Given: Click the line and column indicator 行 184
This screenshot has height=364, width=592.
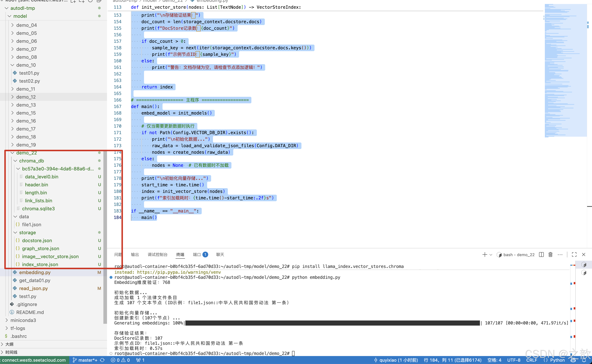Looking at the screenshot, I should coord(453,360).
